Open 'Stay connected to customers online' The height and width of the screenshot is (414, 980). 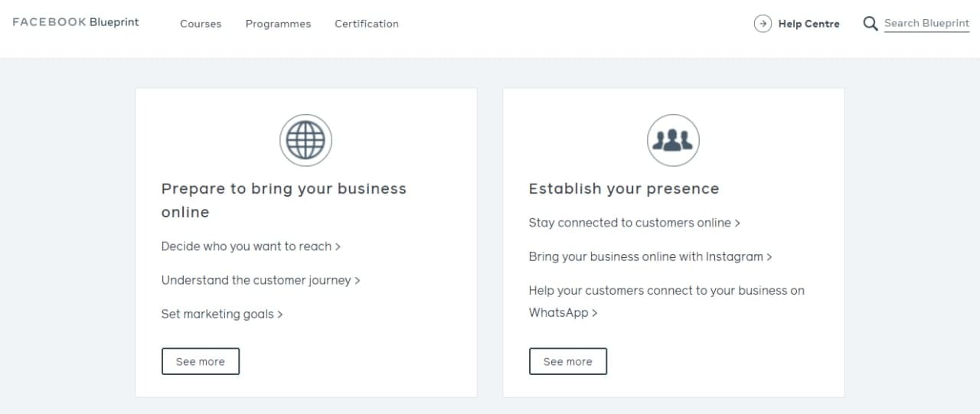(x=634, y=223)
